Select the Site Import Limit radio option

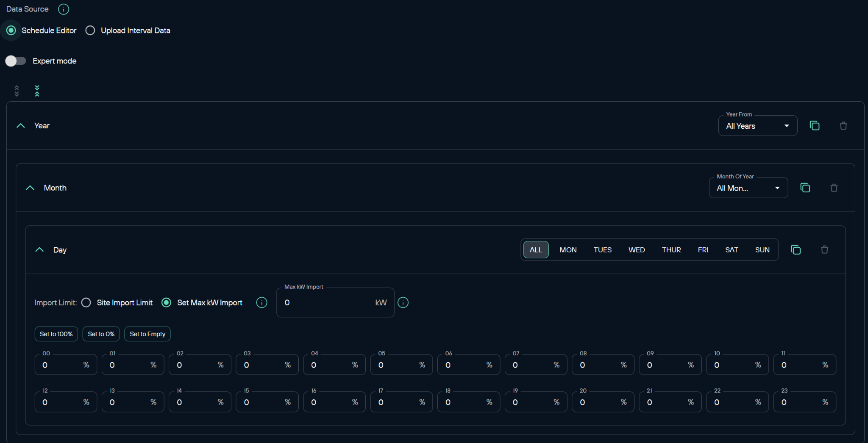point(86,302)
